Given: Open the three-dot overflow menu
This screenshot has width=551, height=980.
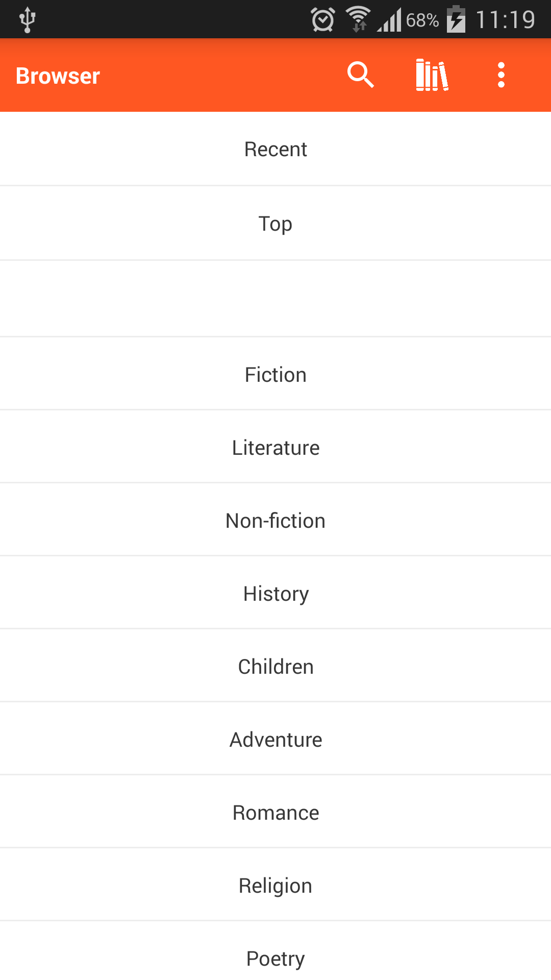Looking at the screenshot, I should [501, 75].
